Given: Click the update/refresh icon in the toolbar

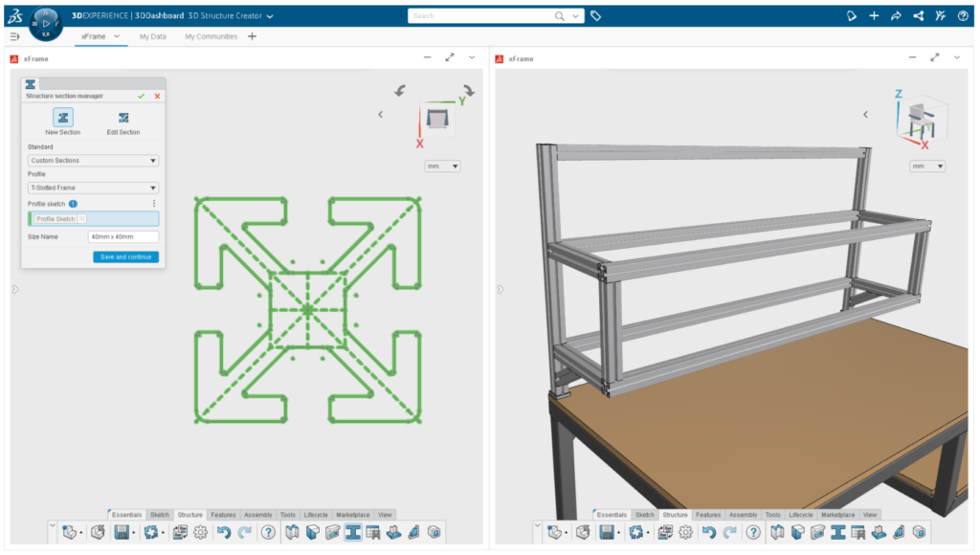Looking at the screenshot, I should point(152,532).
